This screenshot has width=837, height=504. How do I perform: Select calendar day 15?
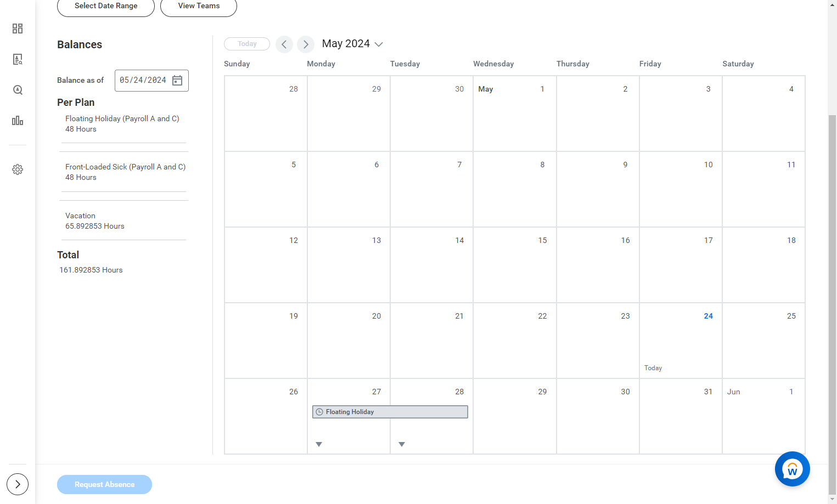(x=514, y=265)
